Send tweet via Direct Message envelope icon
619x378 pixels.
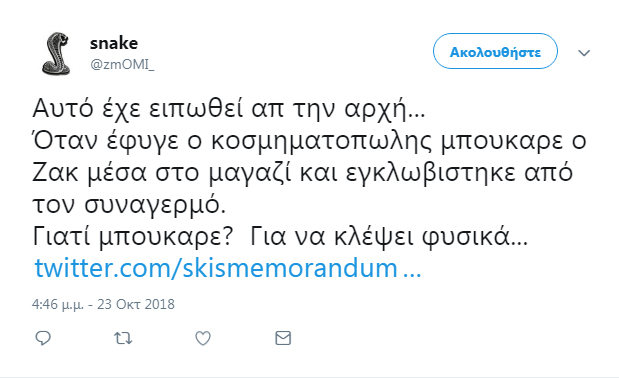click(283, 338)
